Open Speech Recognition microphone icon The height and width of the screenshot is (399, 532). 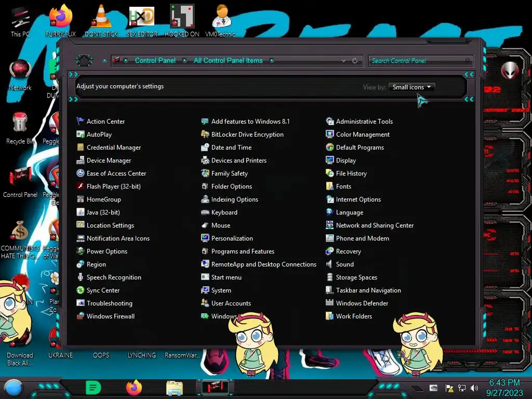tap(81, 277)
